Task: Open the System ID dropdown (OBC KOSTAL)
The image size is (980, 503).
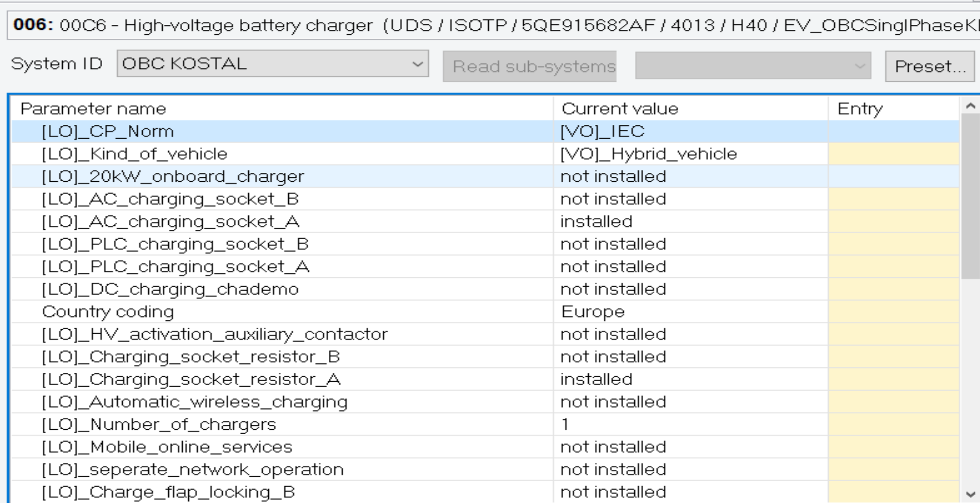Action: point(272,64)
